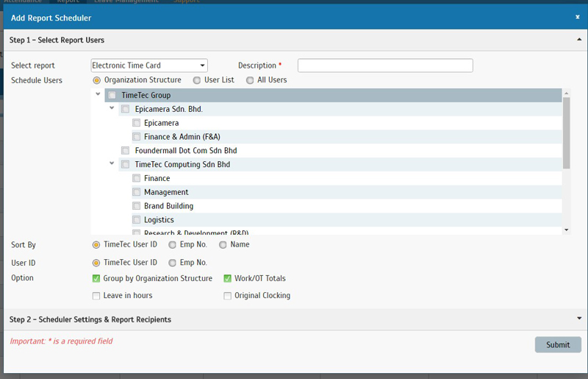Click the Submit button
This screenshot has height=379, width=588.
tap(558, 344)
